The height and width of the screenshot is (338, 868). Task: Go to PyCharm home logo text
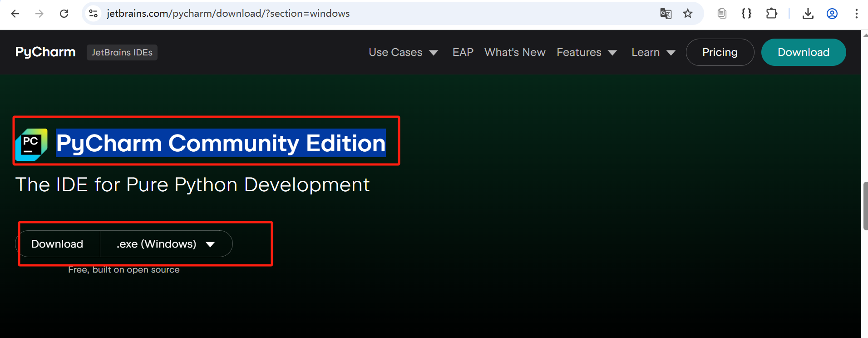[45, 52]
